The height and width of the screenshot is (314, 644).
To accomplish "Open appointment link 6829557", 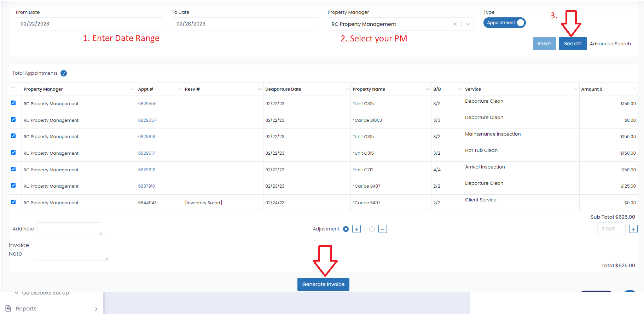I will tap(147, 120).
